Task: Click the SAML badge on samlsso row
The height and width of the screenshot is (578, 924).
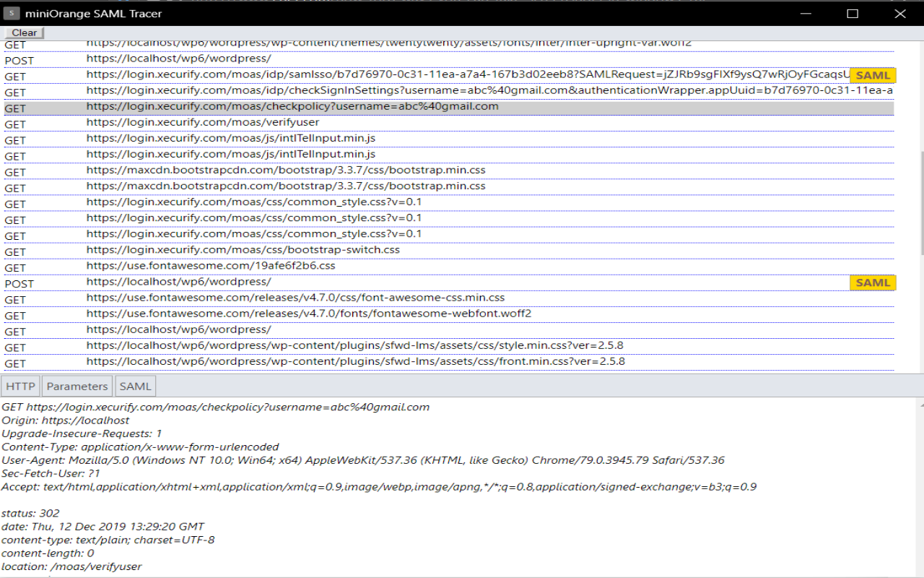Action: pyautogui.click(x=873, y=76)
